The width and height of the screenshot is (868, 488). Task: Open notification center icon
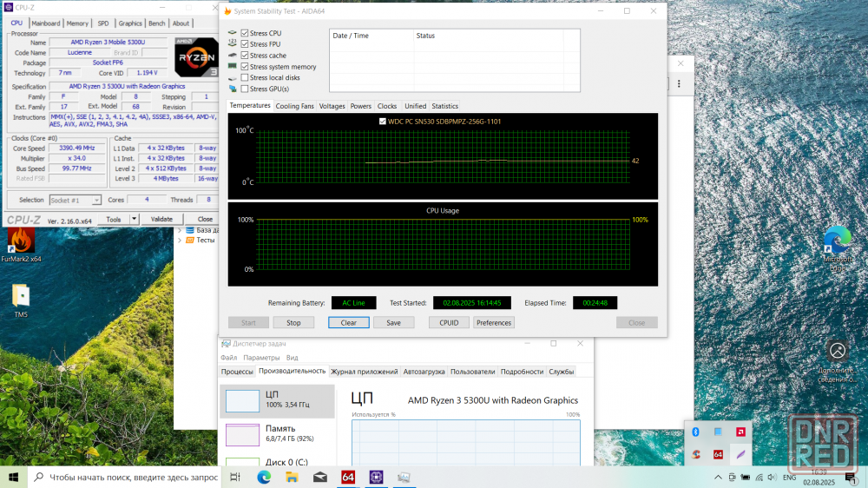point(851,478)
